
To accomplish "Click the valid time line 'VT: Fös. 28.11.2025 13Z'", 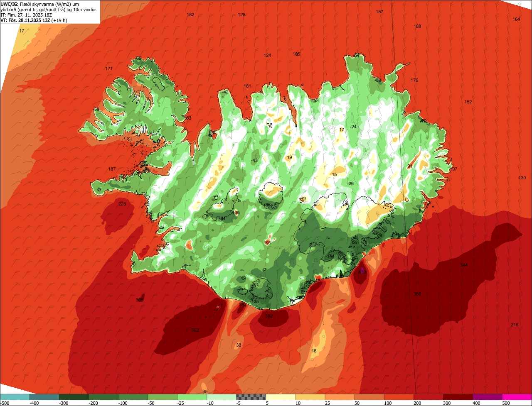I will tap(25, 20).
